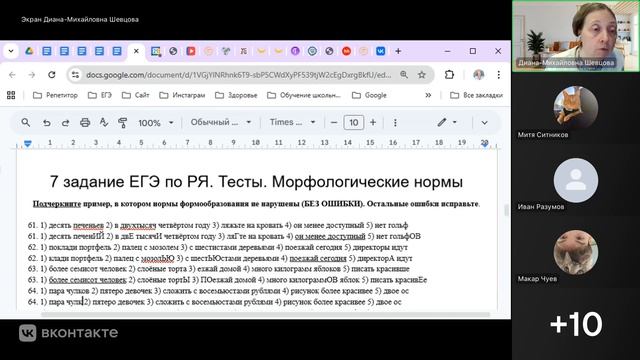Screen dimensions: 640x360
Task: Select Митя Ситников's participant avatar
Action: point(576,108)
